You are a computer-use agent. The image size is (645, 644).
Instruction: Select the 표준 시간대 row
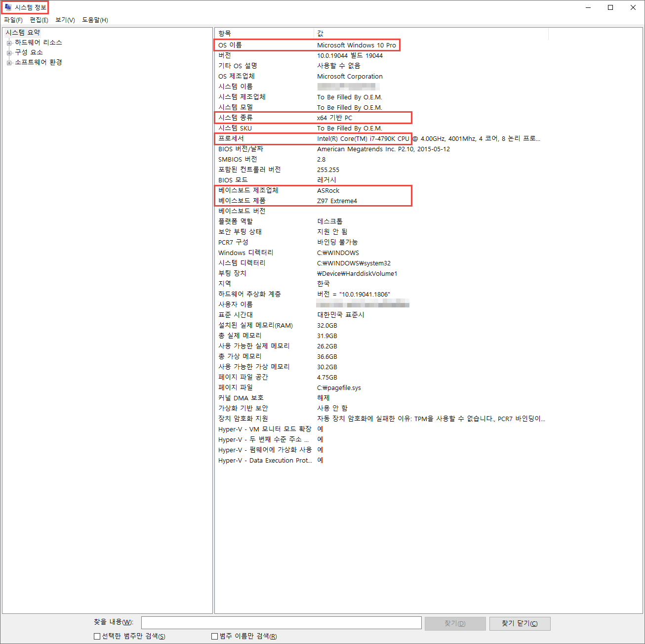pyautogui.click(x=382, y=315)
